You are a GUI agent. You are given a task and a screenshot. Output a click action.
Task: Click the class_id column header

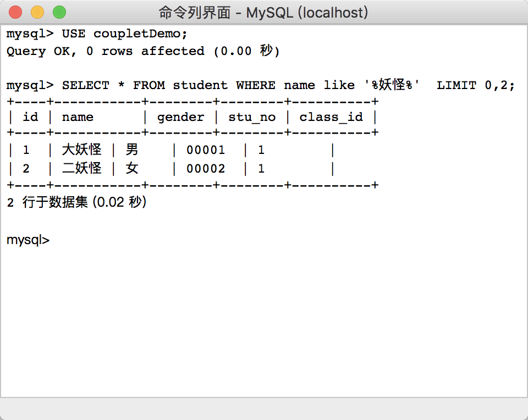tap(331, 117)
